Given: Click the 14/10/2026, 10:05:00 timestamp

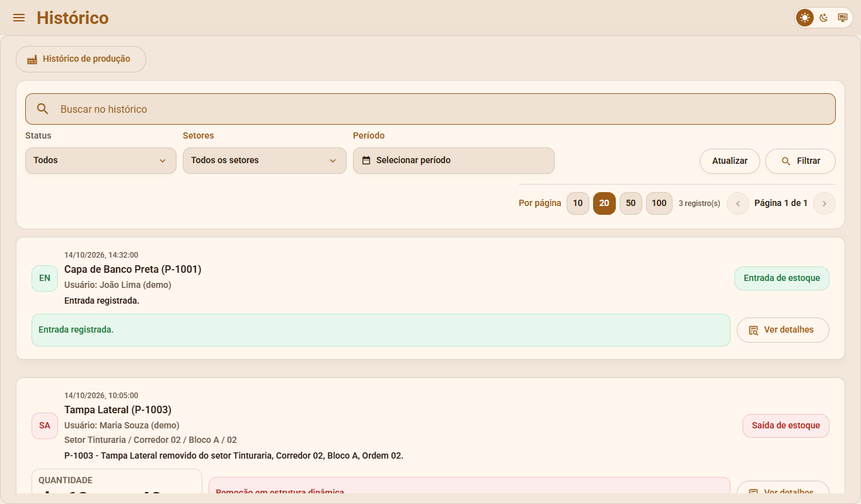Looking at the screenshot, I should [x=101, y=396].
